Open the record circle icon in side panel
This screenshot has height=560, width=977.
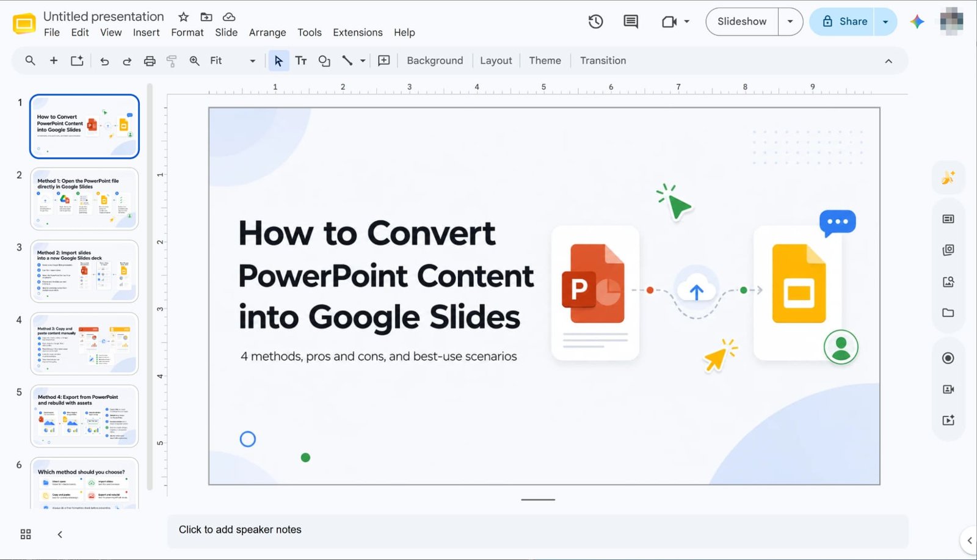coord(948,358)
